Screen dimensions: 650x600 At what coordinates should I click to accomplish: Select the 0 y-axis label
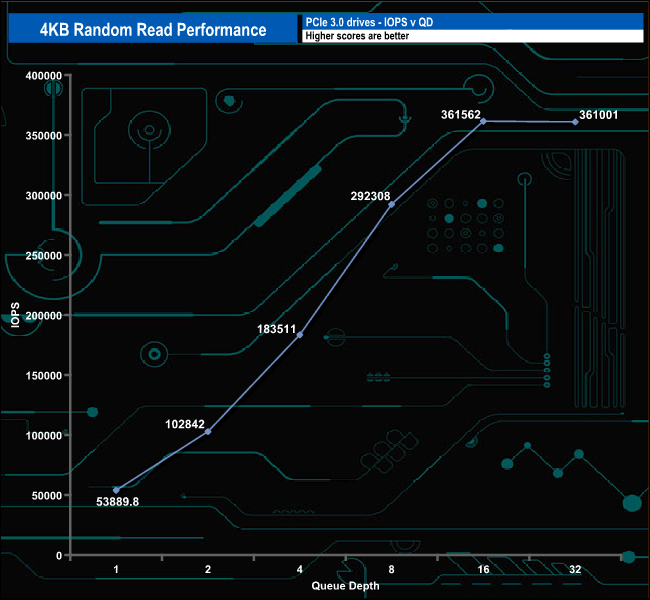pyautogui.click(x=59, y=555)
